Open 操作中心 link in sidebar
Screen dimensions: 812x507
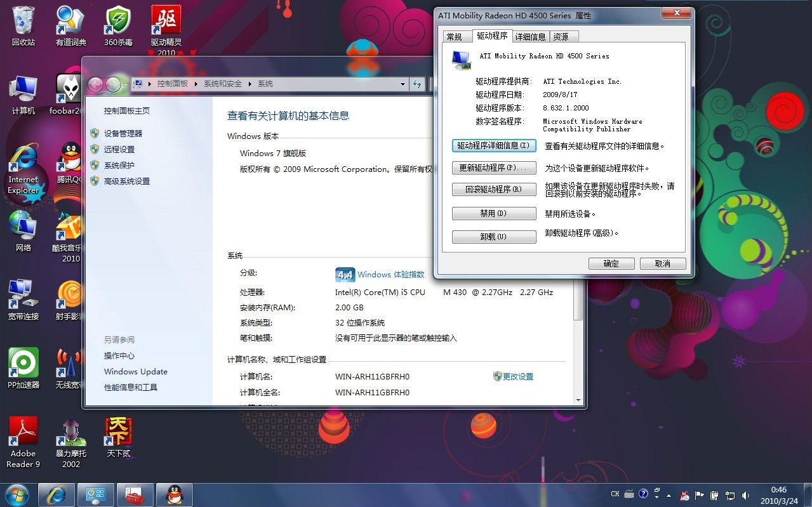119,355
